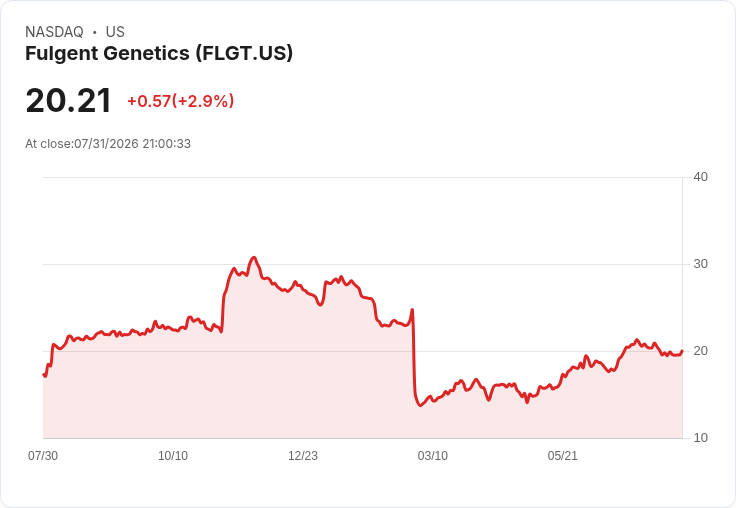Select the 12/23 date label on axis
The height and width of the screenshot is (508, 736).
tap(303, 456)
